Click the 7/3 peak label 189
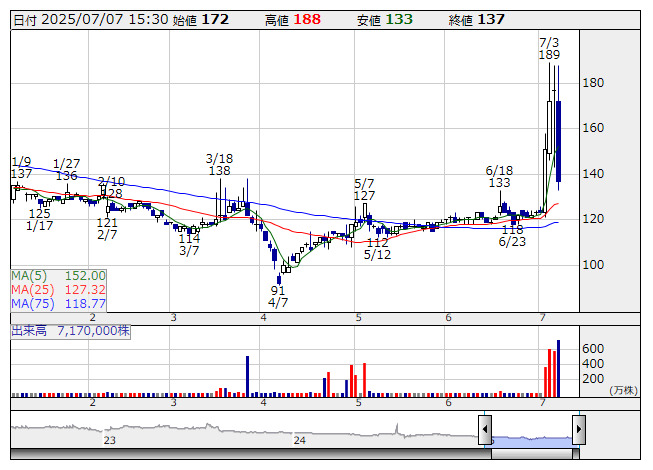The width and height of the screenshot is (653, 470). (549, 55)
